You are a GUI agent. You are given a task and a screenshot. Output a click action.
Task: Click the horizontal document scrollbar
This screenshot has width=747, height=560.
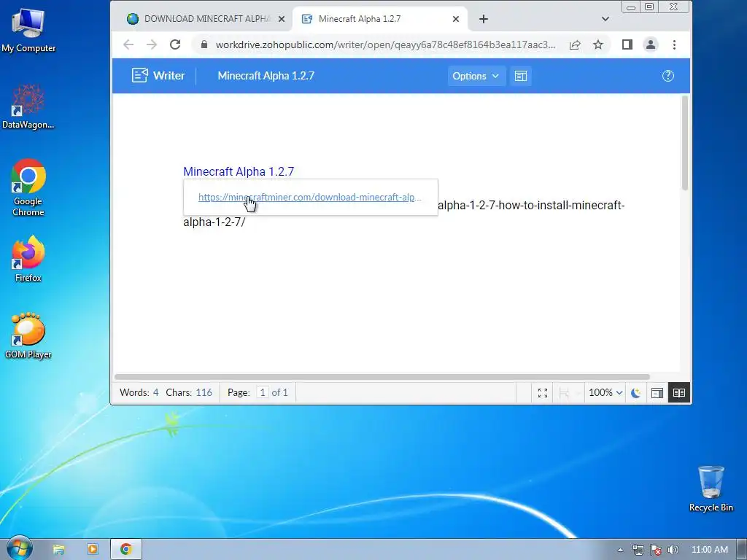pos(382,377)
